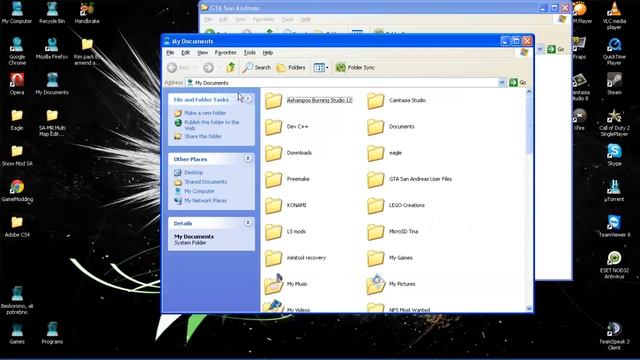Viewport: 640px width, 360px height.
Task: Select ESET NOD32 Antivirus desktop icon
Action: (x=614, y=265)
